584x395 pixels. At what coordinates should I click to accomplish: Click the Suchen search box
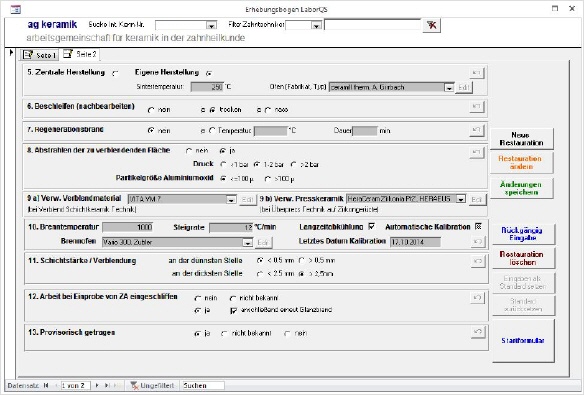pyautogui.click(x=202, y=385)
